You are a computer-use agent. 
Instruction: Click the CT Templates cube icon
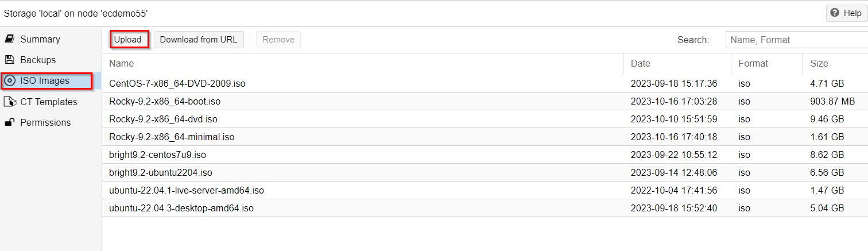pos(9,102)
